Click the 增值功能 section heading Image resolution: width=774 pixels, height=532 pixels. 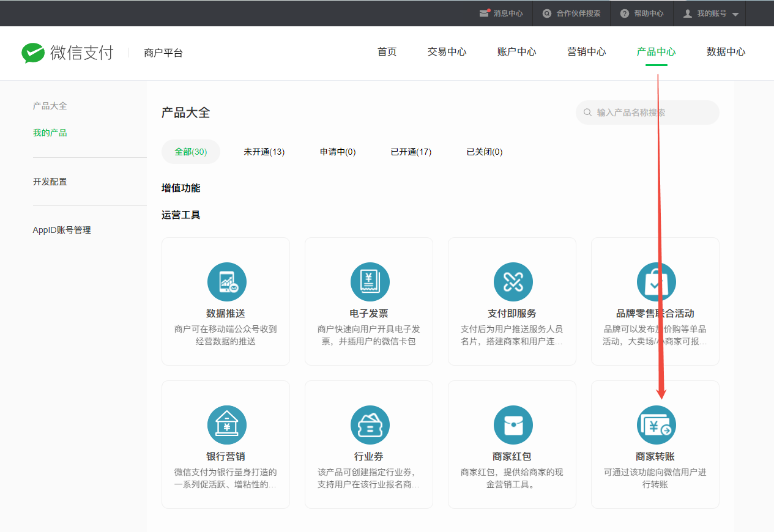pos(181,188)
